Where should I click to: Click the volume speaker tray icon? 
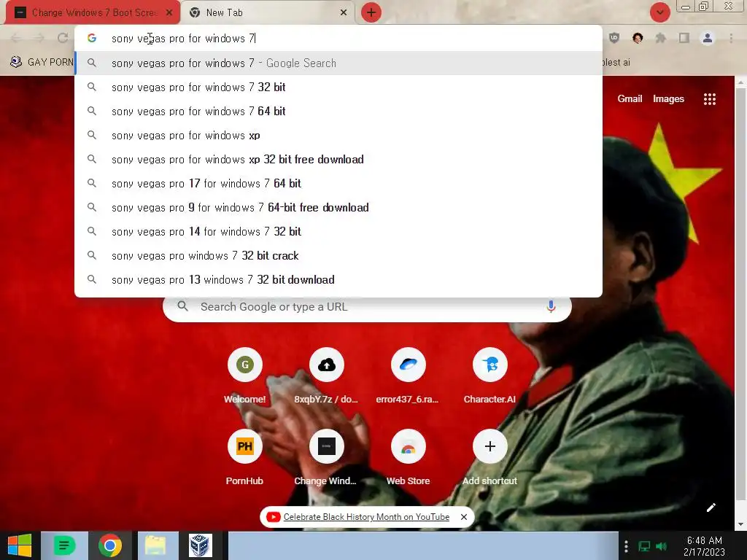661,546
